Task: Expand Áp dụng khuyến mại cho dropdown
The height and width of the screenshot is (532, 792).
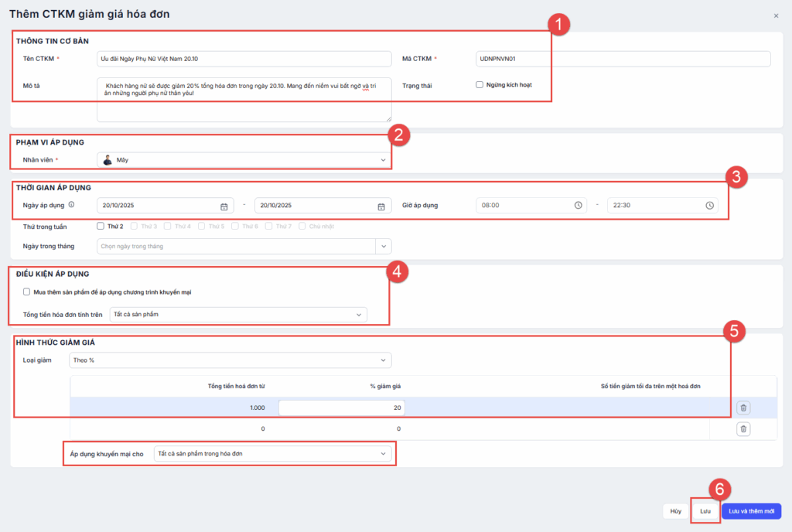Action: click(x=273, y=454)
